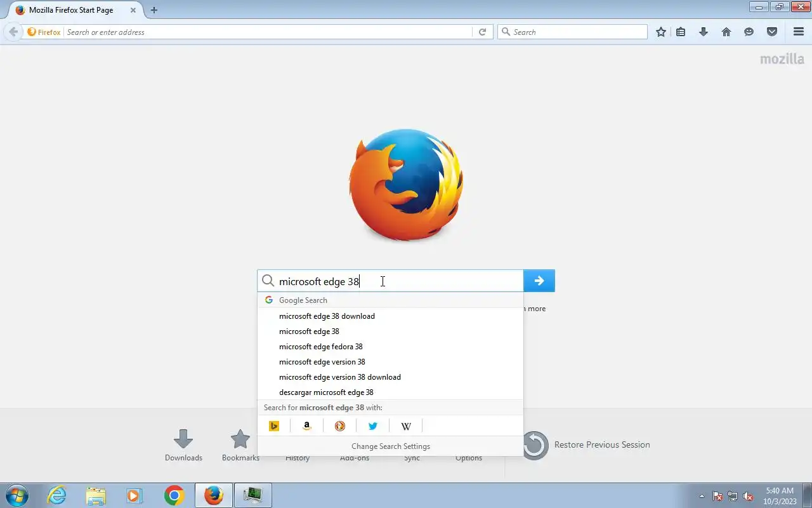Choose suggestion 'microsoft edge 38 download'

(391, 316)
